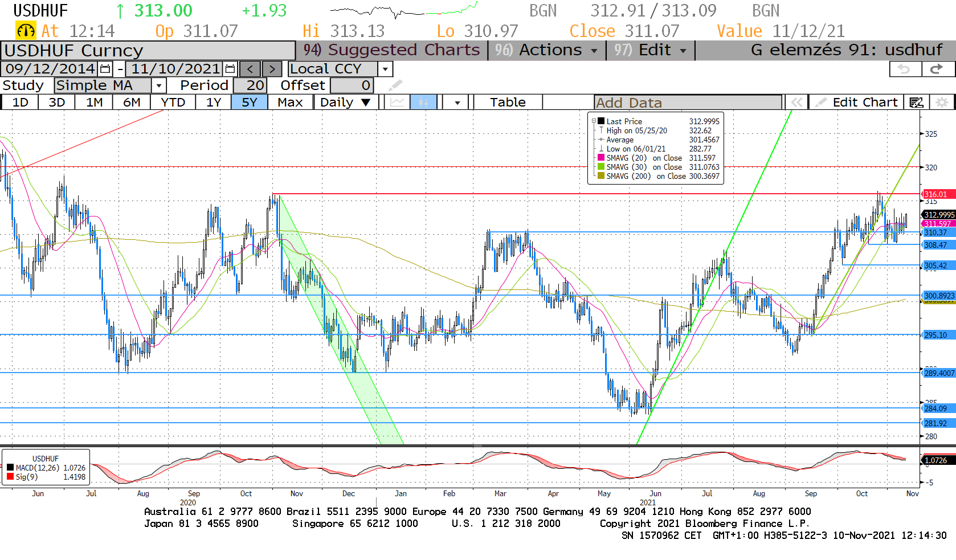Collapse the chart legend box toggle

click(594, 121)
